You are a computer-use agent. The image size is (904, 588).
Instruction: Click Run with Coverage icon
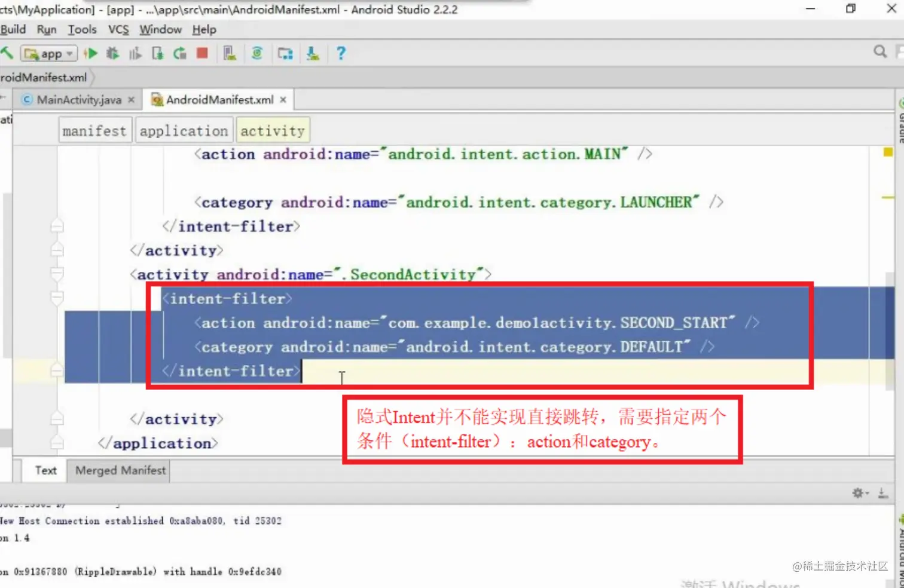(x=135, y=53)
